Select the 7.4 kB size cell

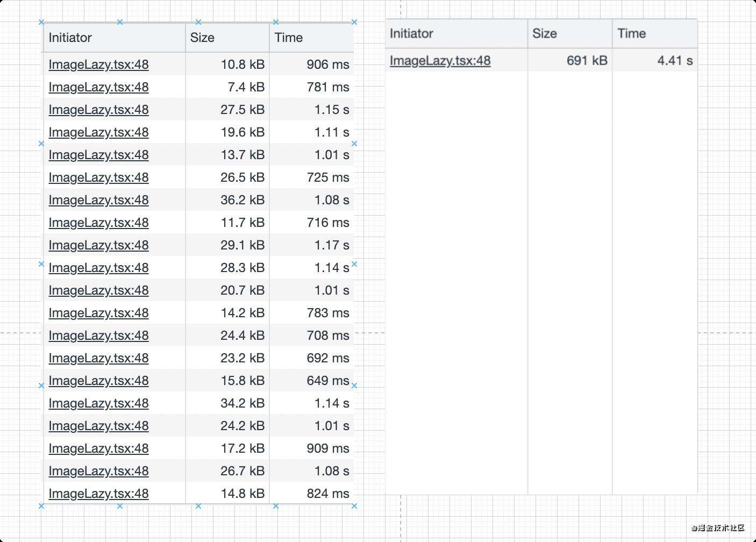[x=227, y=87]
